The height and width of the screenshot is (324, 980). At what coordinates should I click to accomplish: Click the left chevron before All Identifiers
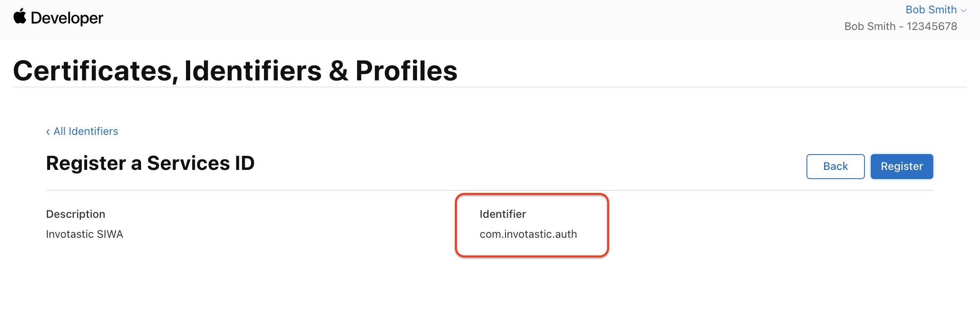coord(48,132)
